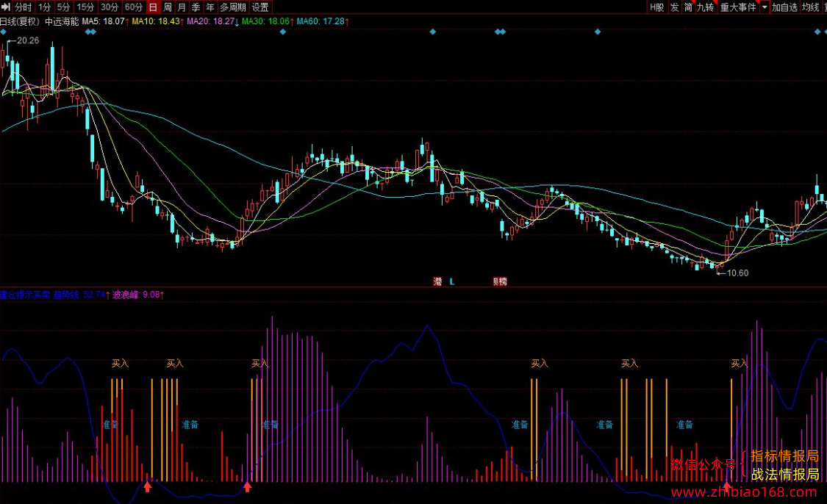Screen dimensions: 827x504
Task: Click the 20.26 high price label
Action: tap(28, 40)
